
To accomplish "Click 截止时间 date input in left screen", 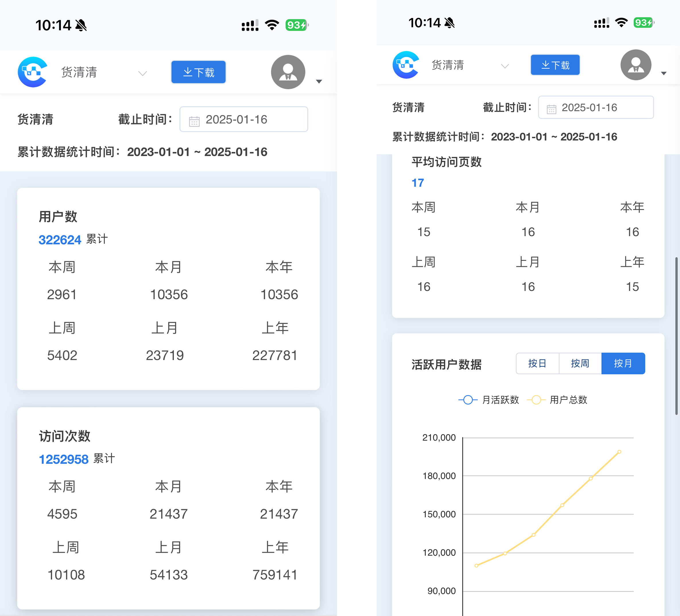I will click(243, 119).
